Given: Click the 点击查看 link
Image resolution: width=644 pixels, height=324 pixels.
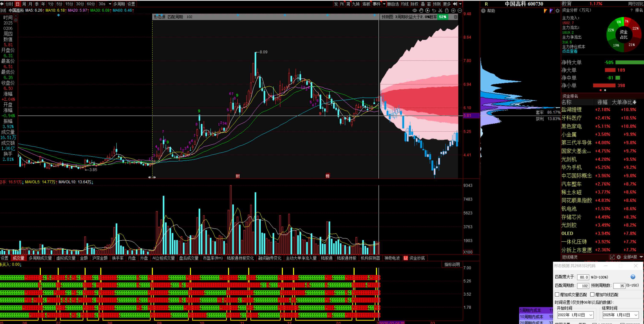Looking at the screenshot, I should tap(570, 51).
